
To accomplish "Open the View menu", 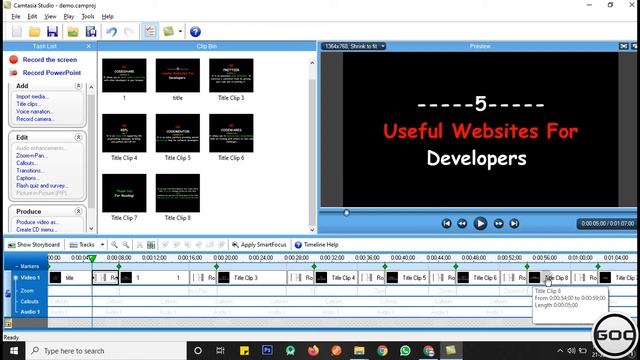I will [50, 16].
